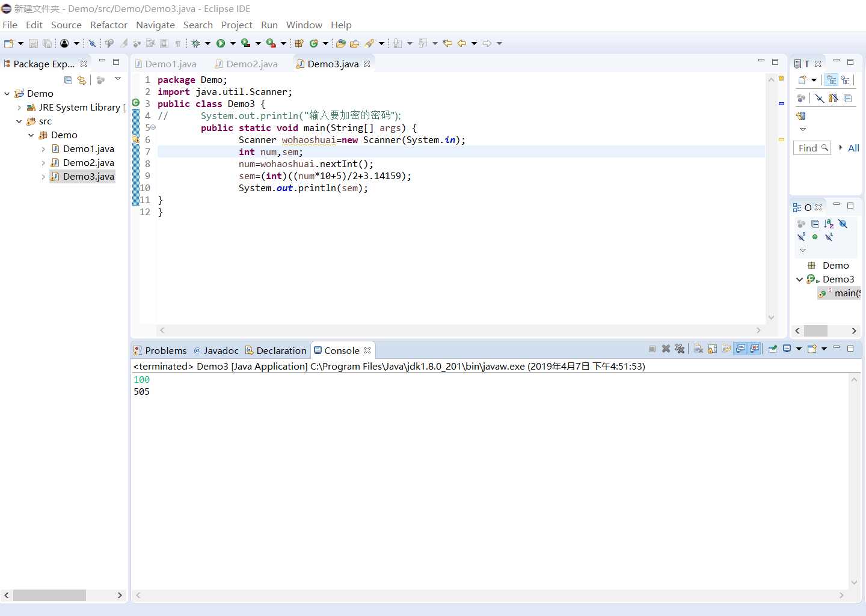Viewport: 866px width, 616px height.
Task: Open the Run button dropdown arrow
Action: coord(233,43)
